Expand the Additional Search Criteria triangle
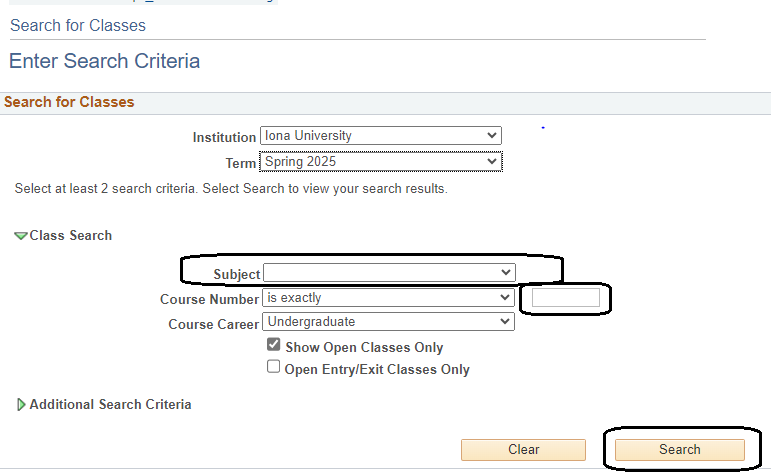This screenshot has width=772, height=476. tap(21, 405)
